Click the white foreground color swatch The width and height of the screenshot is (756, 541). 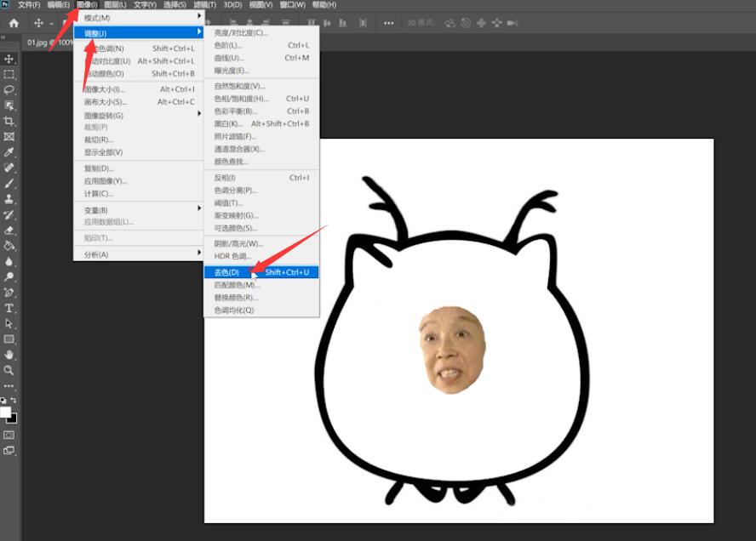pos(5,412)
